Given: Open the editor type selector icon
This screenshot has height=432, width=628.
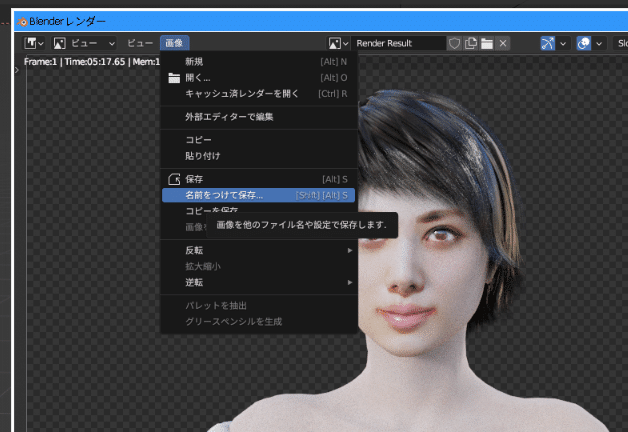Looking at the screenshot, I should tap(34, 43).
